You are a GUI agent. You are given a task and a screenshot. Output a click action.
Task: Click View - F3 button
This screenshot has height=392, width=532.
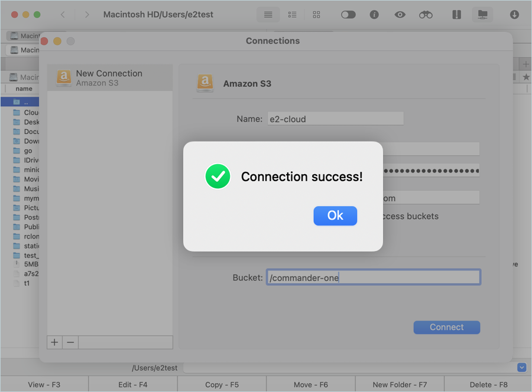[x=44, y=384]
